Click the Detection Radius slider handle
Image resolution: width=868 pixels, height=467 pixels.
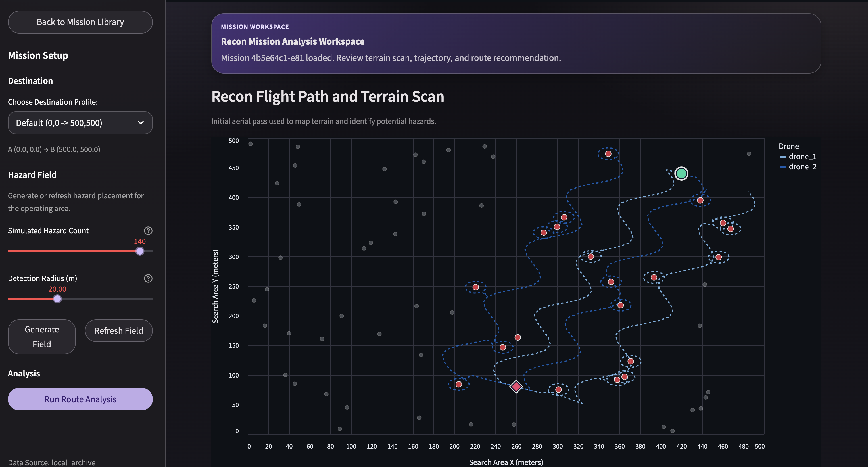click(x=57, y=299)
